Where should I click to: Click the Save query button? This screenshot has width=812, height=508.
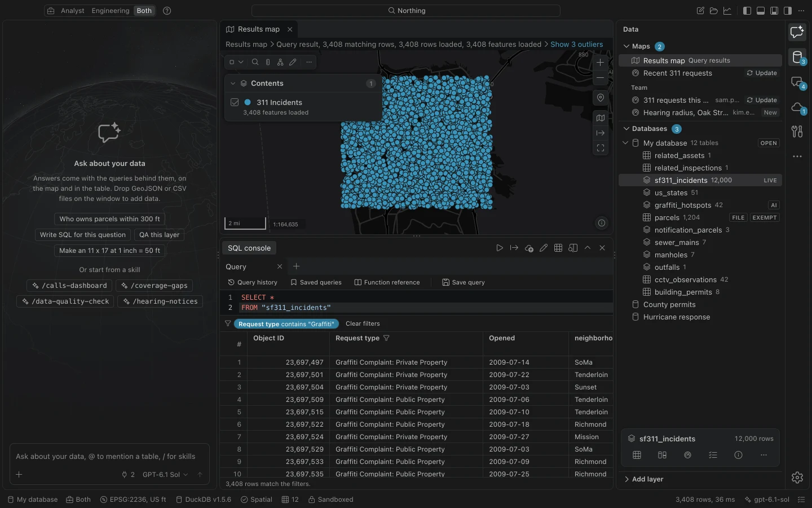[x=464, y=282]
